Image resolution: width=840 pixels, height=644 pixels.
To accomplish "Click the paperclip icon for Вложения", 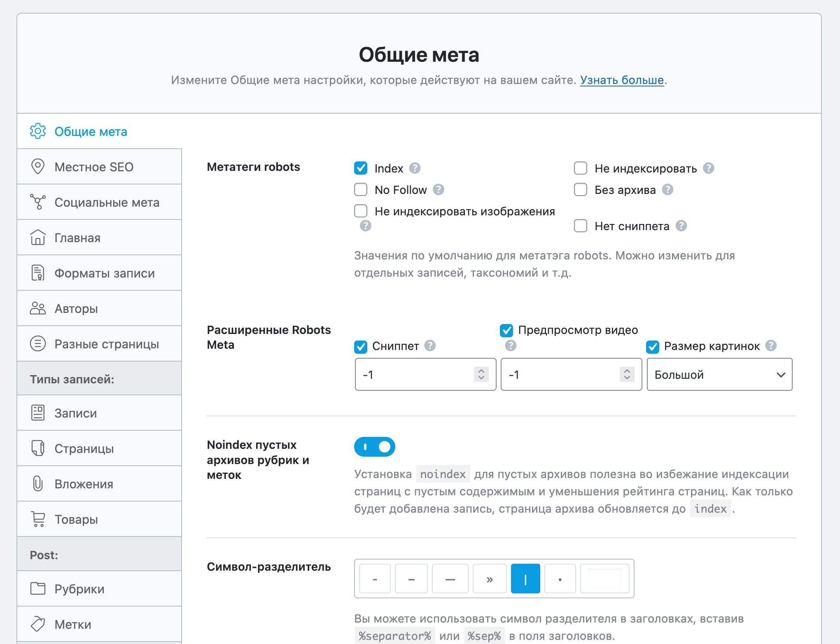I will coord(38,484).
